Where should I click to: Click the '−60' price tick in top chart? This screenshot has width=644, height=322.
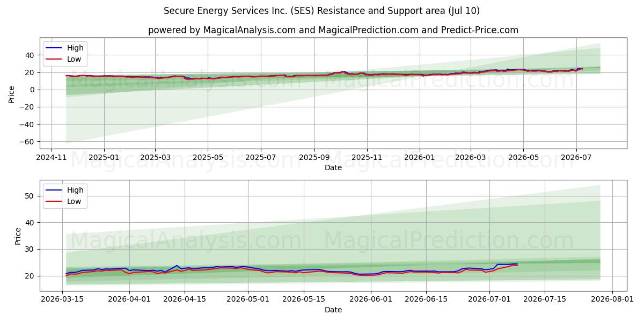point(28,142)
